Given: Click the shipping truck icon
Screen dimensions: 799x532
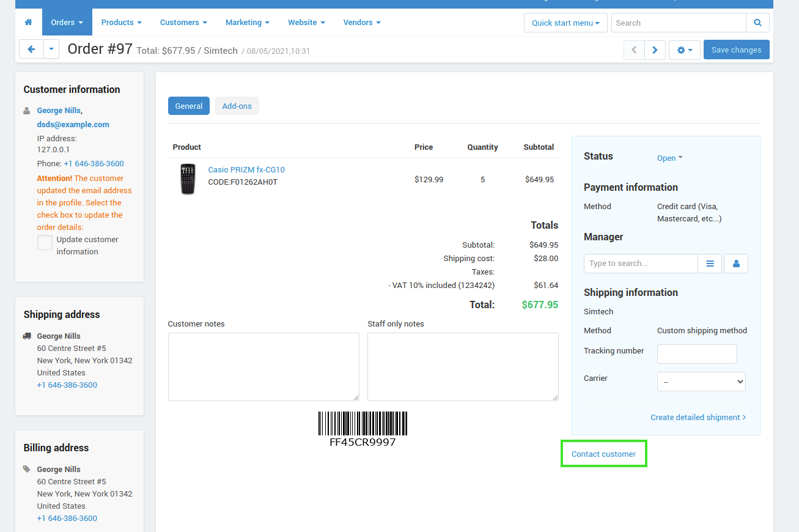Looking at the screenshot, I should tap(27, 336).
